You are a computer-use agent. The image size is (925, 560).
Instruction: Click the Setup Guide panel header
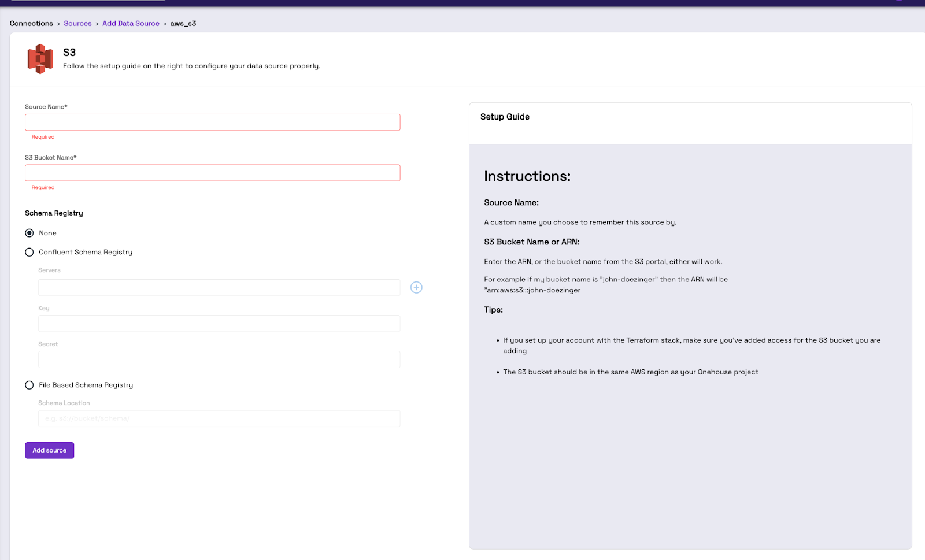click(504, 117)
